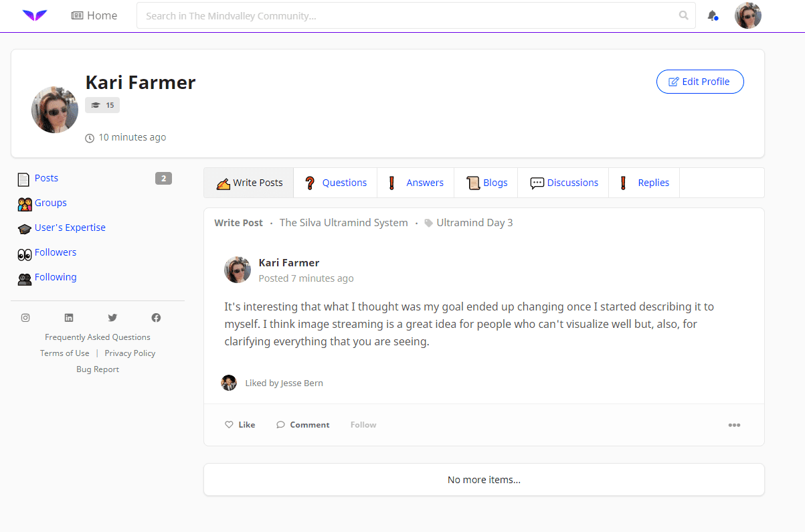Switch to the Discussions tab

[563, 183]
